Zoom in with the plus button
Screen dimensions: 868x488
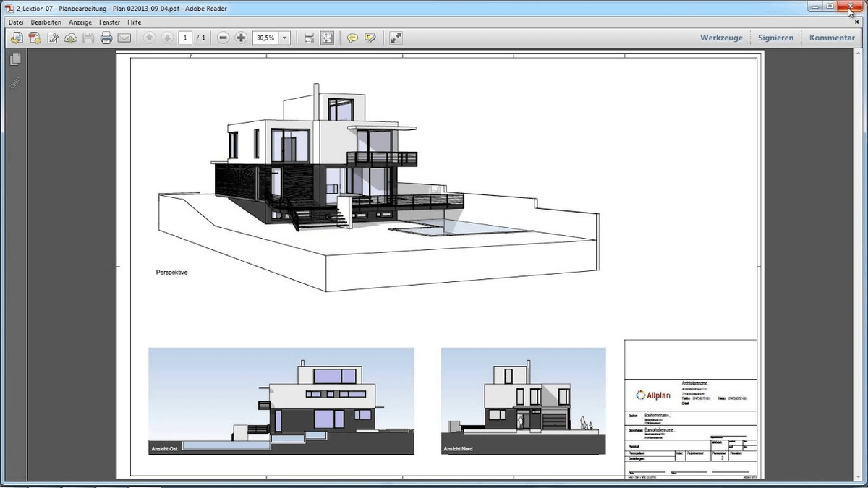[241, 38]
